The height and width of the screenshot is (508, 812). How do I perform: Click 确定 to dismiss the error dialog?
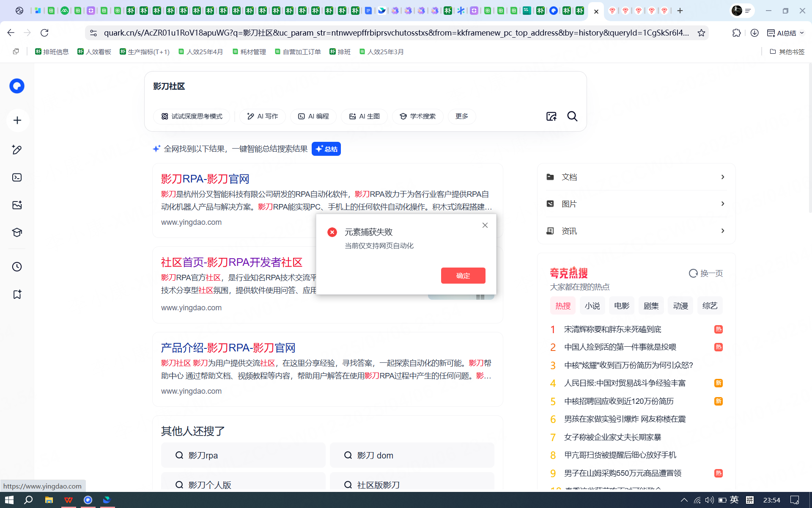pyautogui.click(x=463, y=276)
